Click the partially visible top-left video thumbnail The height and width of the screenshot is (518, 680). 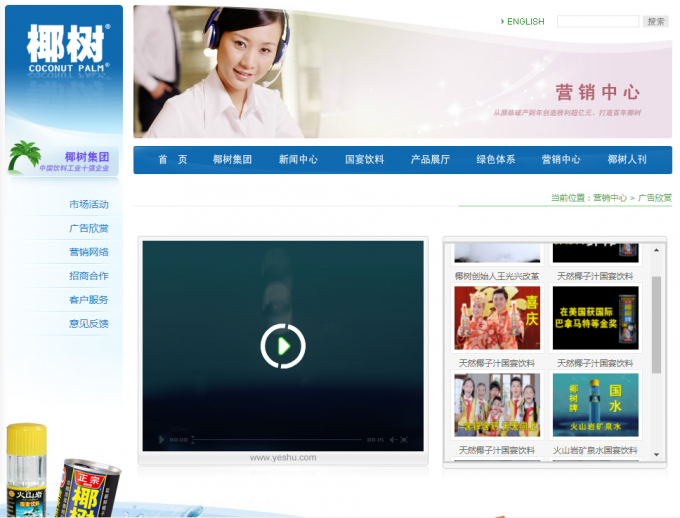pyautogui.click(x=497, y=253)
